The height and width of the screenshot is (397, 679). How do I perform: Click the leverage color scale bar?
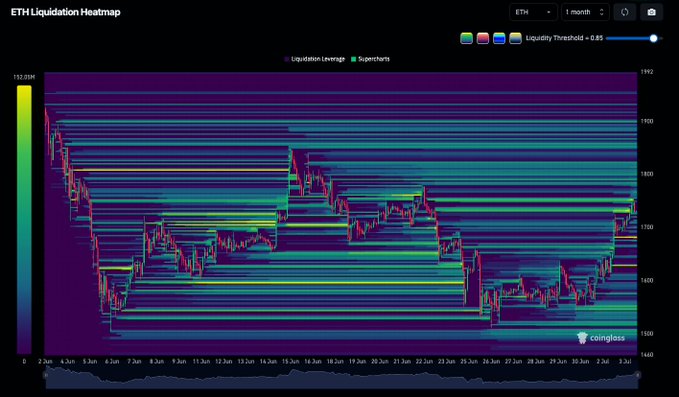pos(24,219)
